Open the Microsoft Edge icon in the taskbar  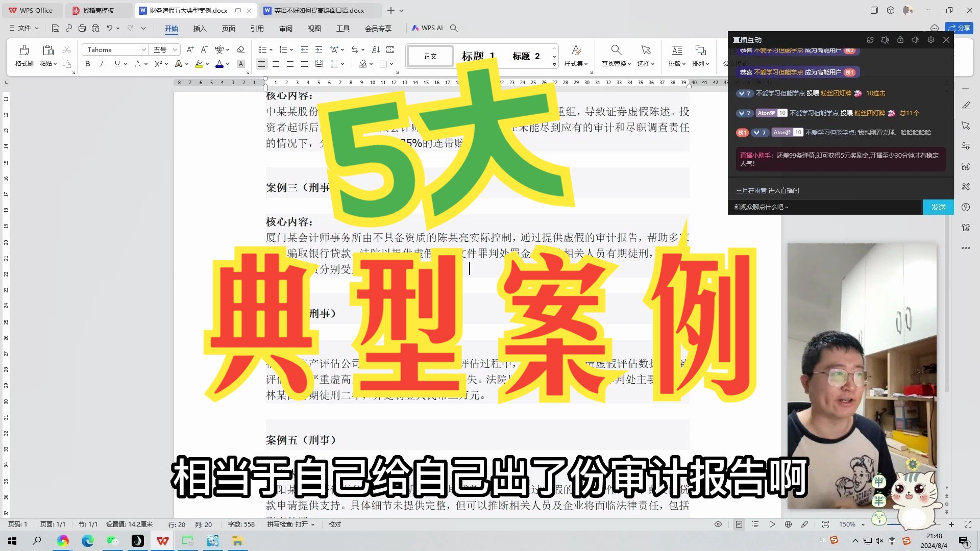[x=88, y=541]
